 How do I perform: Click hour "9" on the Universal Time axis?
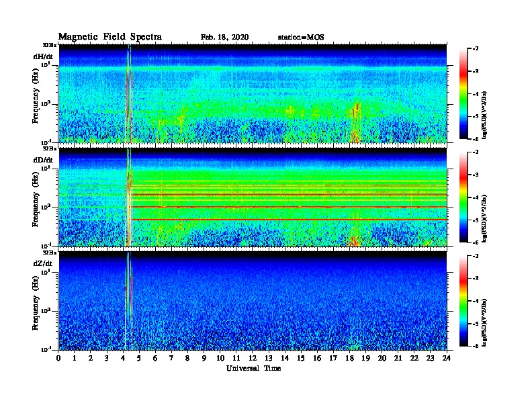(204, 359)
